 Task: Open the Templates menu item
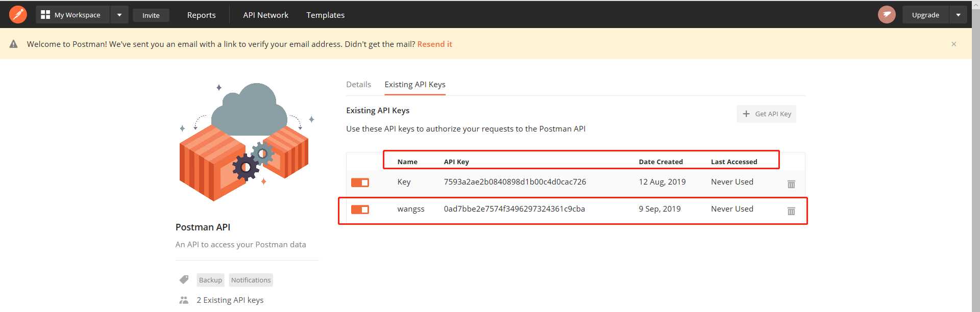326,15
